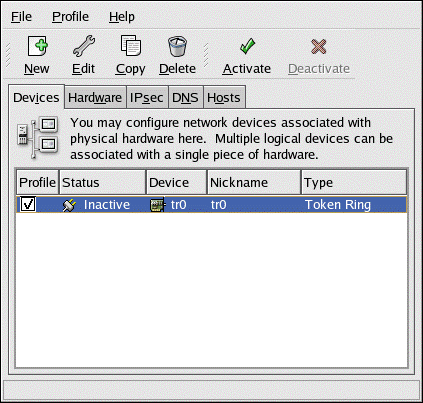Click the Inactive plug status icon
Screen dimensions: 423x403
pyautogui.click(x=69, y=205)
